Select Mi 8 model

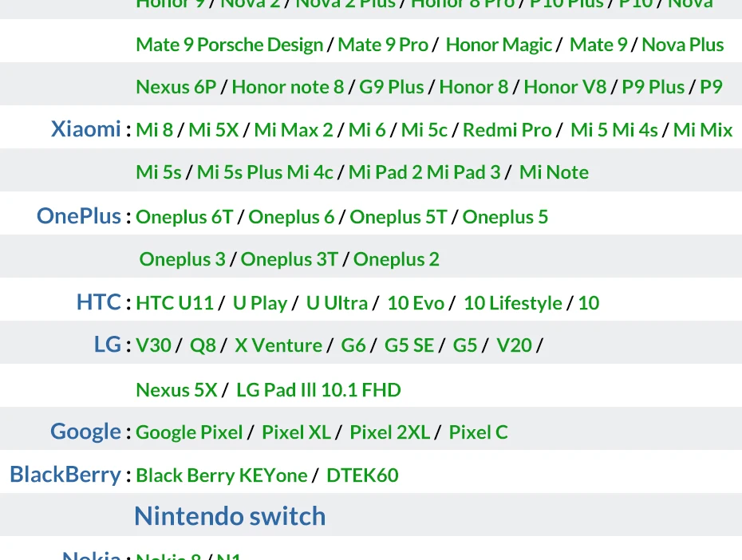coord(154,129)
